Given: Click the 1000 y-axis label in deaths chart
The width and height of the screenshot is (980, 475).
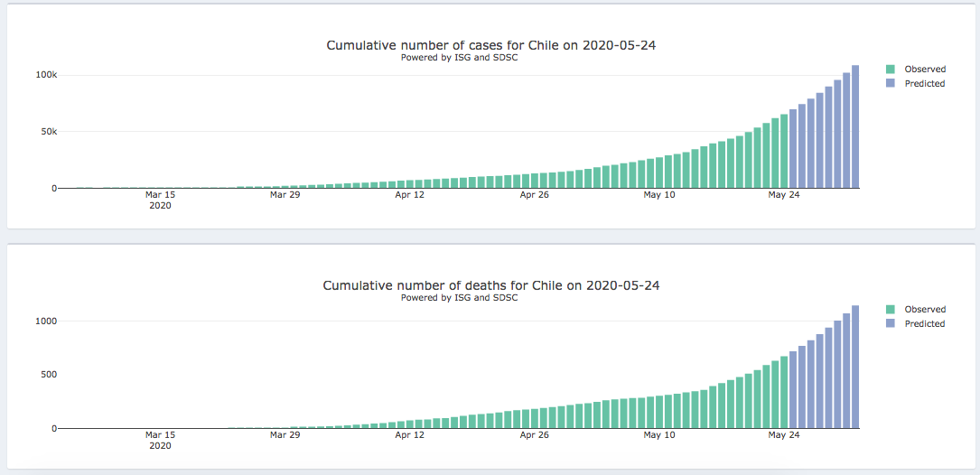Looking at the screenshot, I should [x=47, y=321].
